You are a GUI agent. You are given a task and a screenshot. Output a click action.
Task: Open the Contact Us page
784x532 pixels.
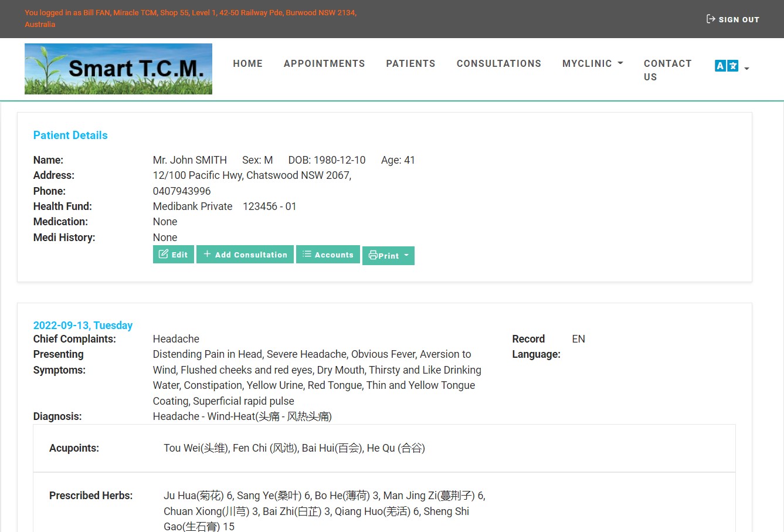667,70
